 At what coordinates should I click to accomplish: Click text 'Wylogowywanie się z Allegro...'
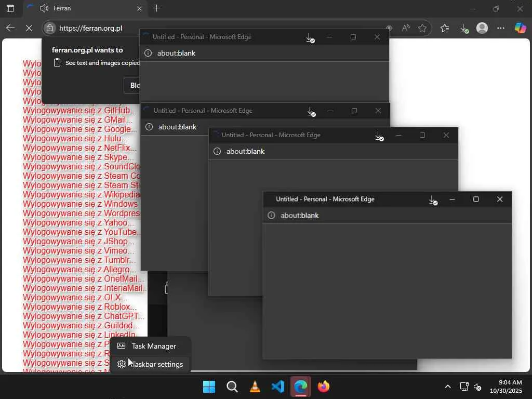(x=79, y=270)
